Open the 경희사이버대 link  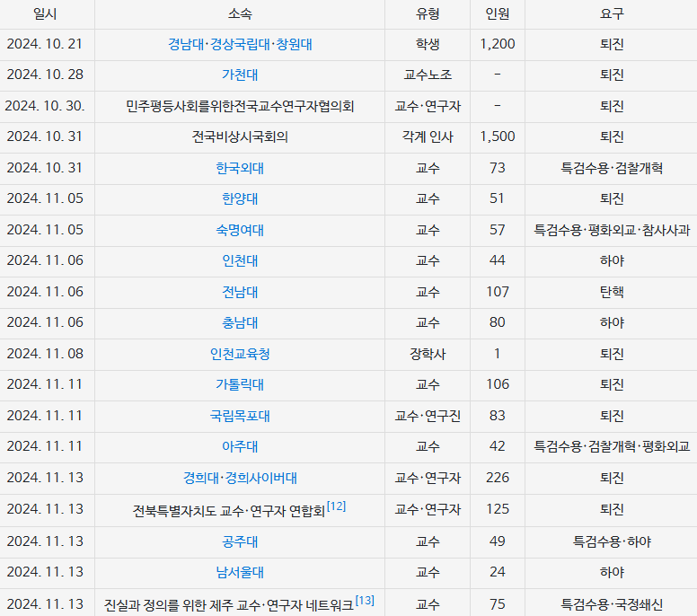[261, 478]
